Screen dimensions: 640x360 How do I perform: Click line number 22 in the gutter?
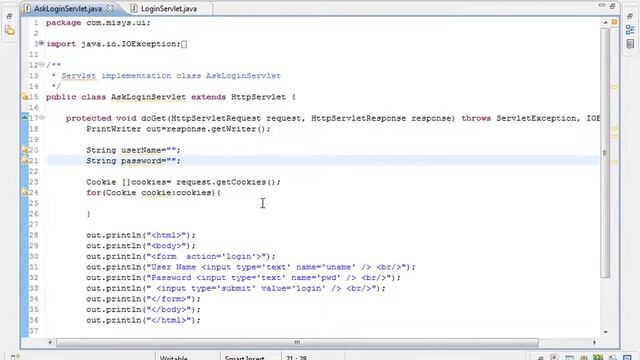point(33,171)
